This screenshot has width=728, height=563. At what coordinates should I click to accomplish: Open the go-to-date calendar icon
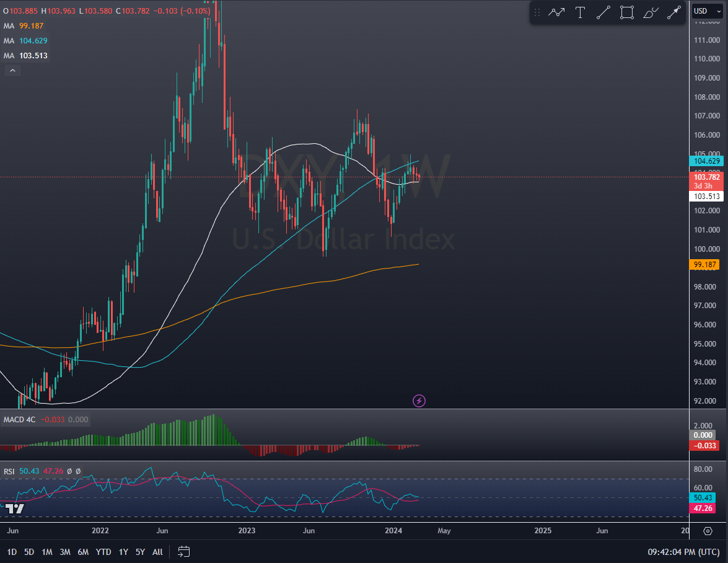183,551
